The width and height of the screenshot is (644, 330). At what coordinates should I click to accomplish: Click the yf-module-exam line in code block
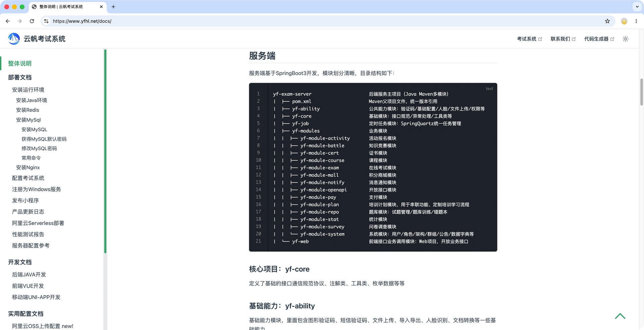click(x=320, y=168)
